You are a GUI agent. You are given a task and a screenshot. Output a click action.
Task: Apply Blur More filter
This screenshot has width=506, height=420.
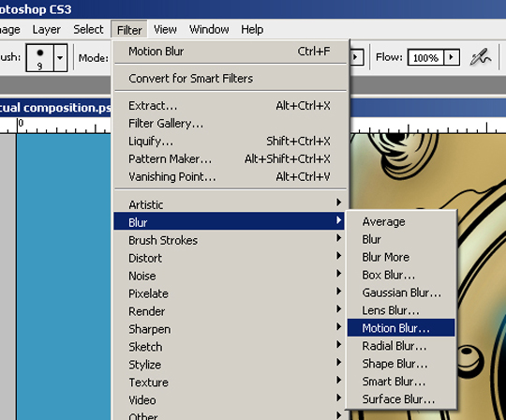(x=401, y=257)
